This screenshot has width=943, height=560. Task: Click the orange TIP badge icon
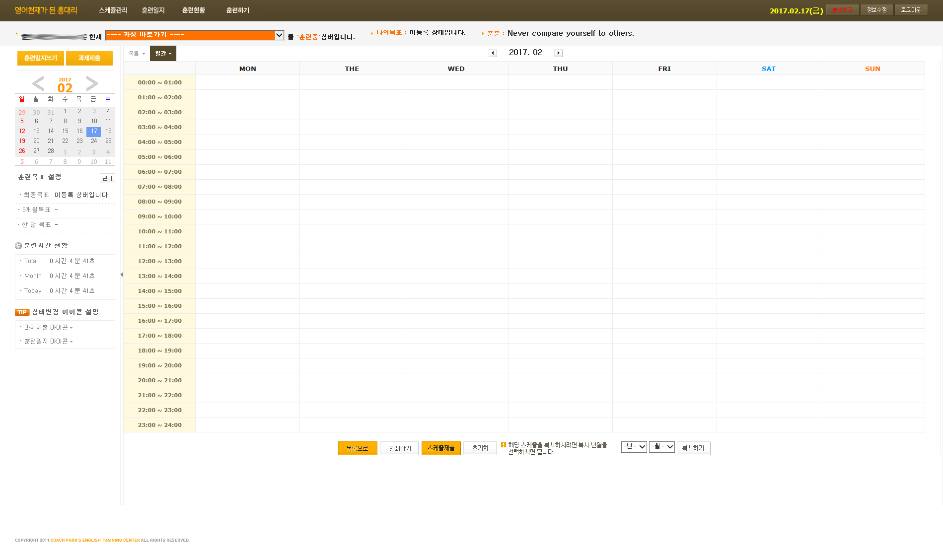tap(22, 312)
